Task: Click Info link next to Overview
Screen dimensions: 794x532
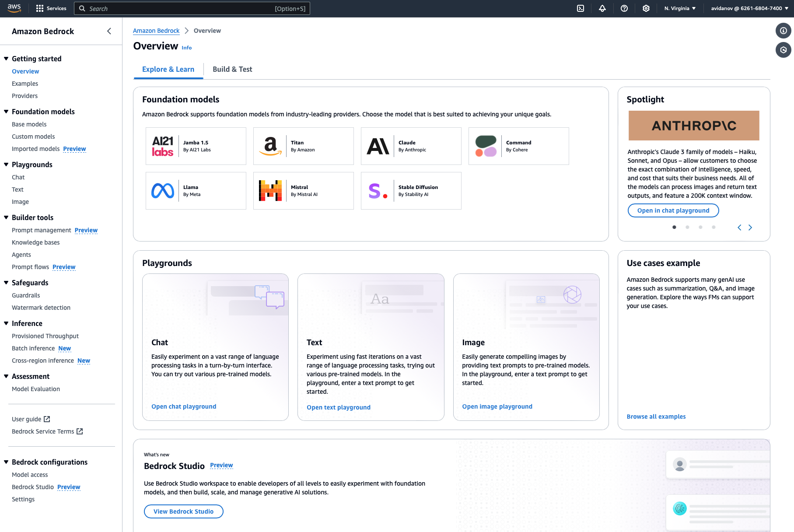Action: point(187,48)
